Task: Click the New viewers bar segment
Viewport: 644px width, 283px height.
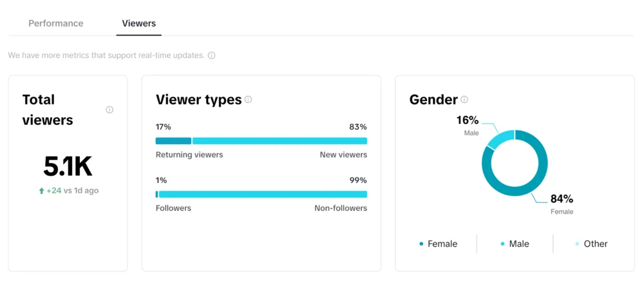Action: click(x=279, y=141)
